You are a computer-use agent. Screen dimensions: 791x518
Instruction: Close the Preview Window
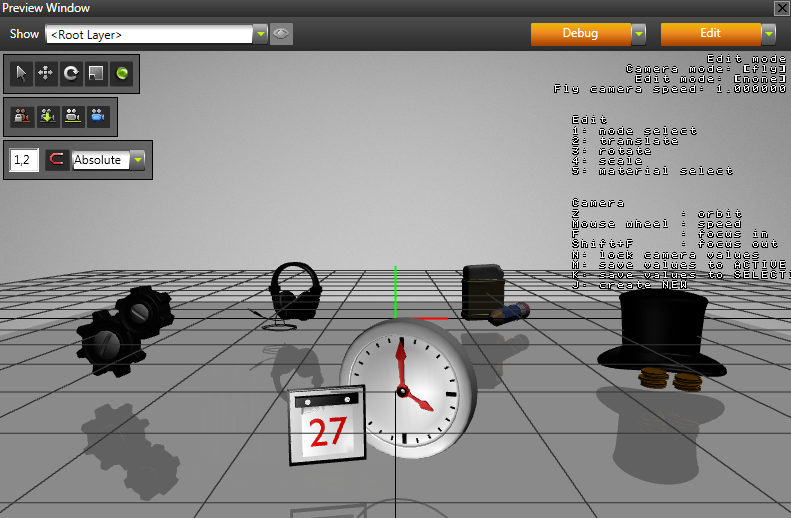pos(781,7)
